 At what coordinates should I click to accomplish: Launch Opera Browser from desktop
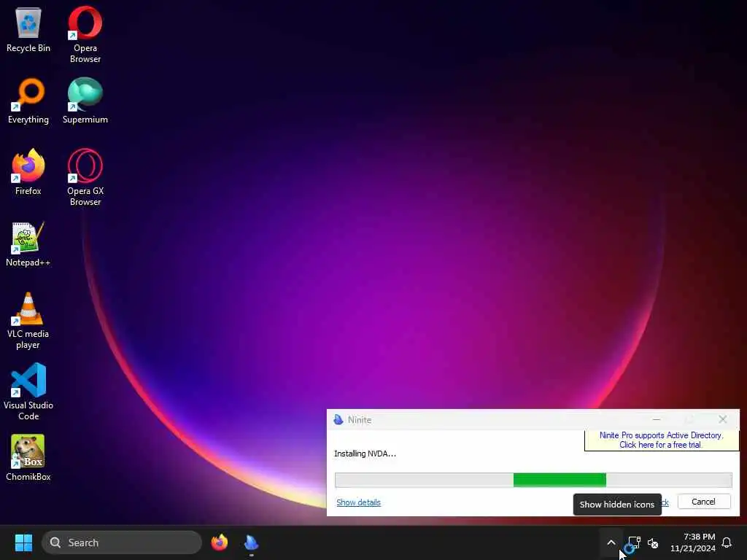click(x=85, y=35)
